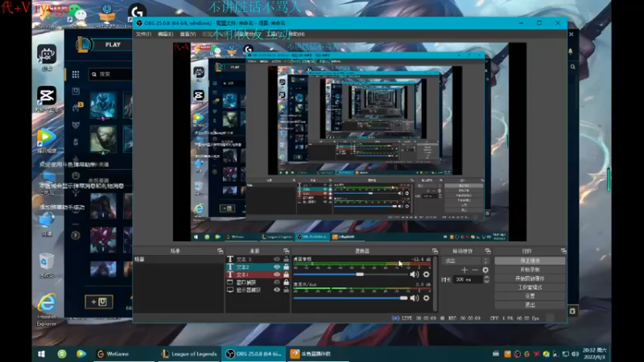Click 开始回放缓存 replay buffer button
The height and width of the screenshot is (362, 644).
point(530,278)
